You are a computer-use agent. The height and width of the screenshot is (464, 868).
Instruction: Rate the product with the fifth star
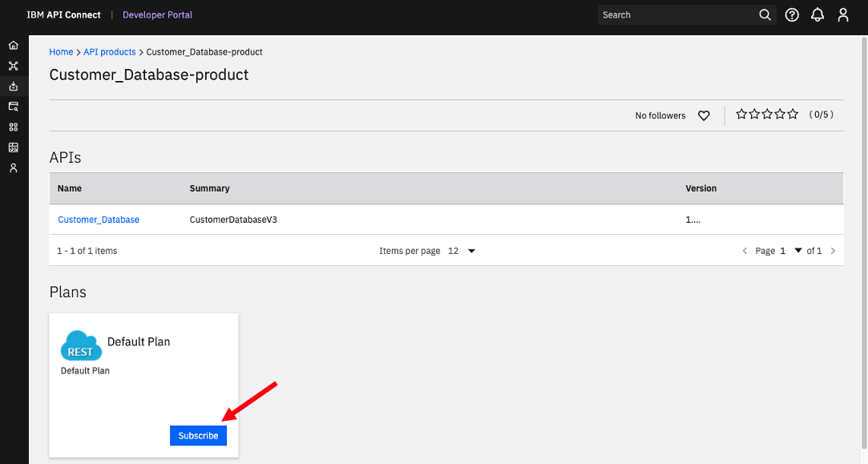(793, 114)
